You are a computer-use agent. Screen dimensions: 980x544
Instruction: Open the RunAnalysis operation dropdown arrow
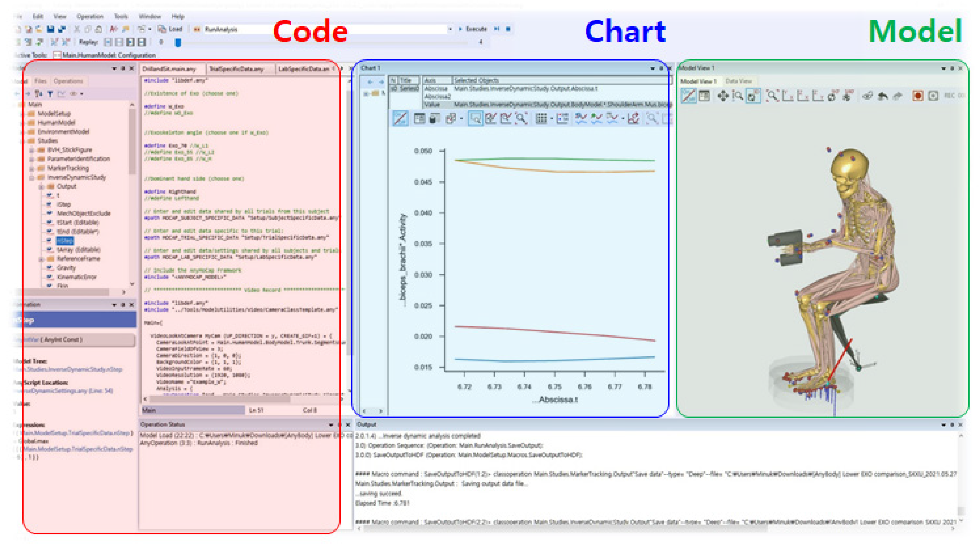[450, 29]
